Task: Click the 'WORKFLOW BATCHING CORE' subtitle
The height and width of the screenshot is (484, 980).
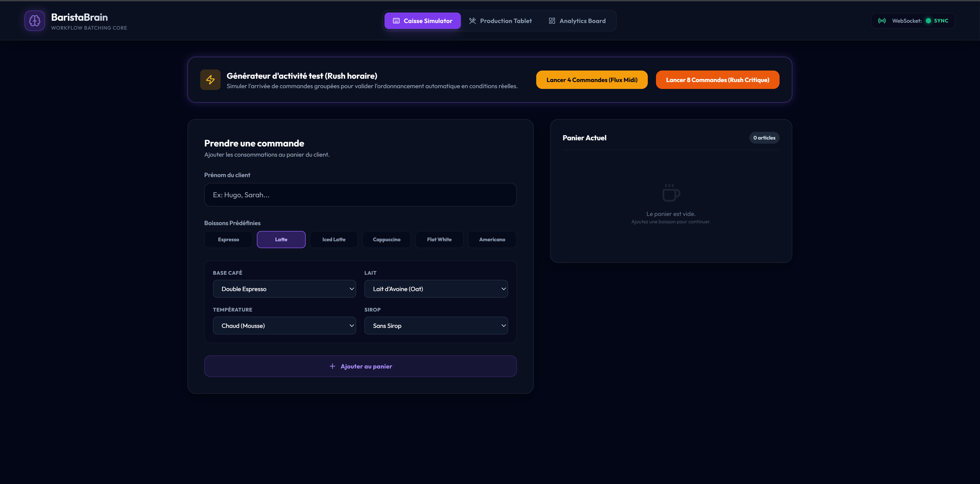Action: [x=89, y=28]
